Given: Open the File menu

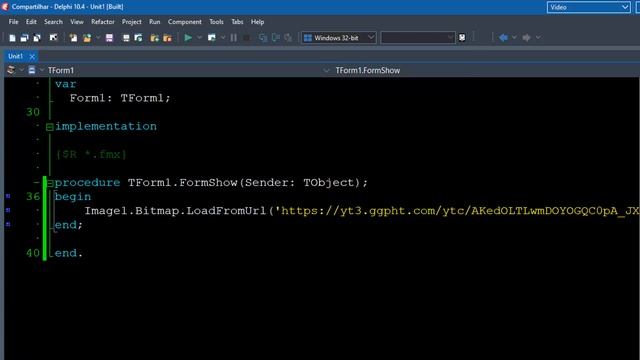Looking at the screenshot, I should (13, 22).
